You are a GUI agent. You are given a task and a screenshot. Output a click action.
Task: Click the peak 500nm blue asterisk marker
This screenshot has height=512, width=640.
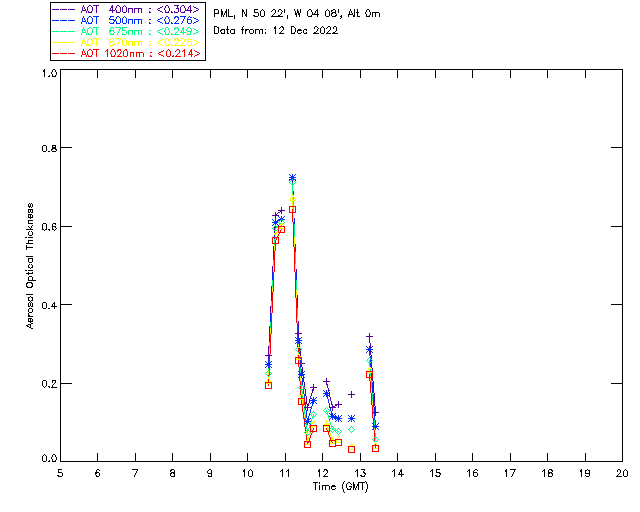click(x=292, y=178)
